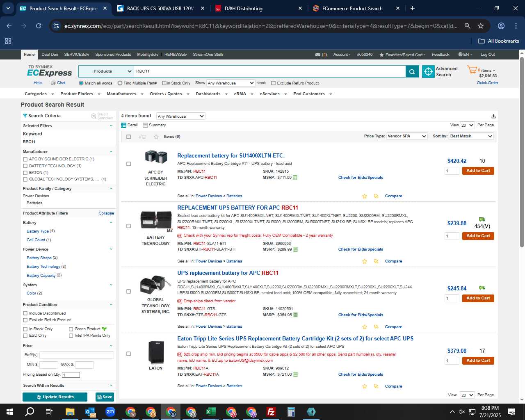This screenshot has width=525, height=420.
Task: Click Update Results button
Action: tap(55, 397)
